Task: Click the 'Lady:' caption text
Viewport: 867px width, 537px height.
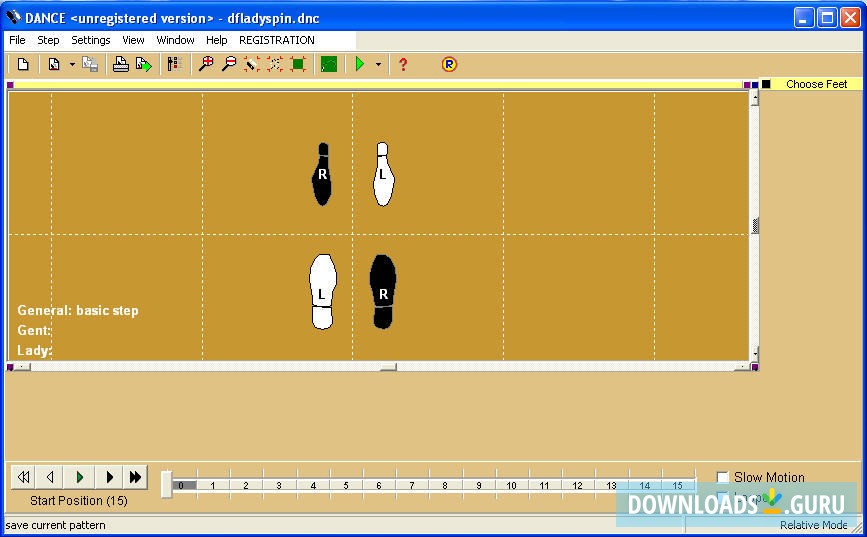Action: pos(34,350)
